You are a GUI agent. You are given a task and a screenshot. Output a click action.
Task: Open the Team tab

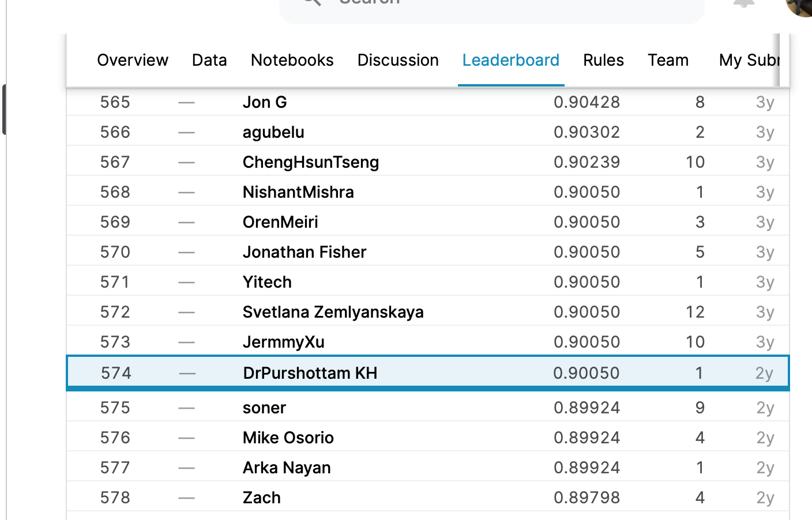668,60
